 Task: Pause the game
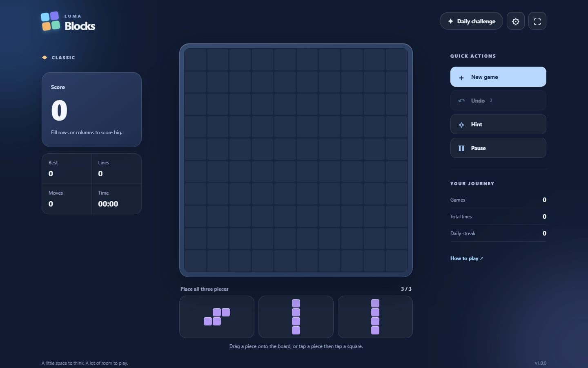pos(498,148)
